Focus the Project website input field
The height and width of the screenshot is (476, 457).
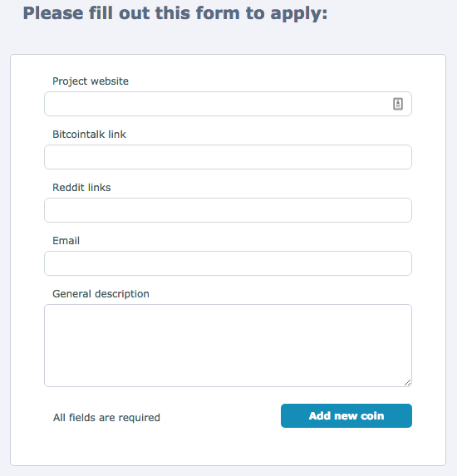coord(228,104)
